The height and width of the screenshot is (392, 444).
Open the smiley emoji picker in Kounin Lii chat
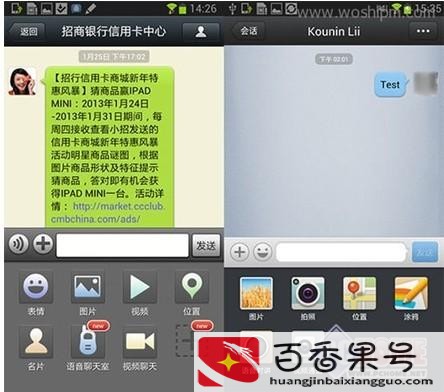263,252
